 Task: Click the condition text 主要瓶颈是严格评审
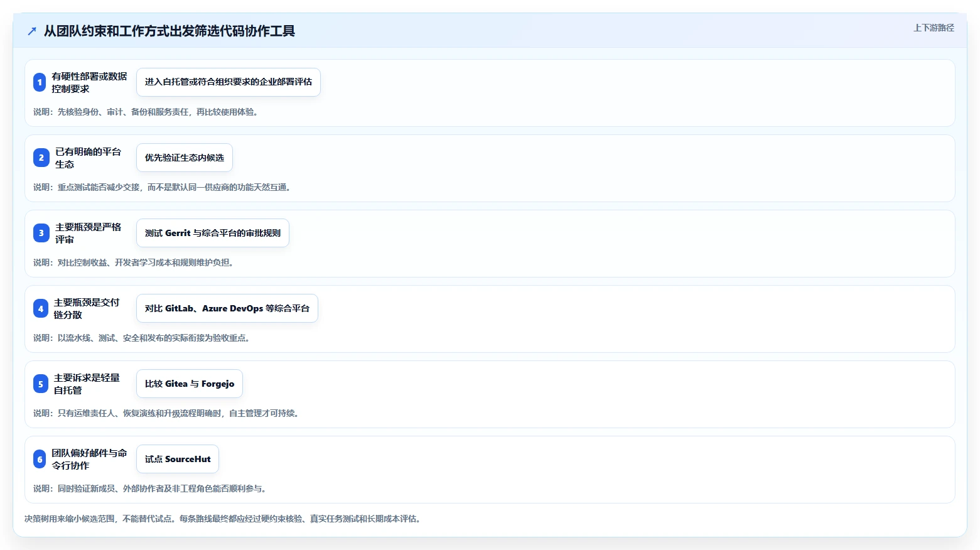pos(88,233)
